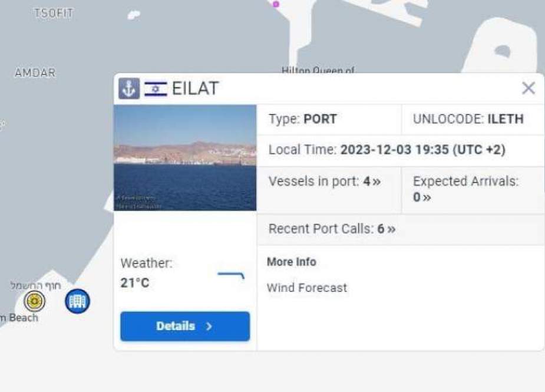Click the Local Time value
Image resolution: width=545 pixels, height=392 pixels.
[x=422, y=150]
